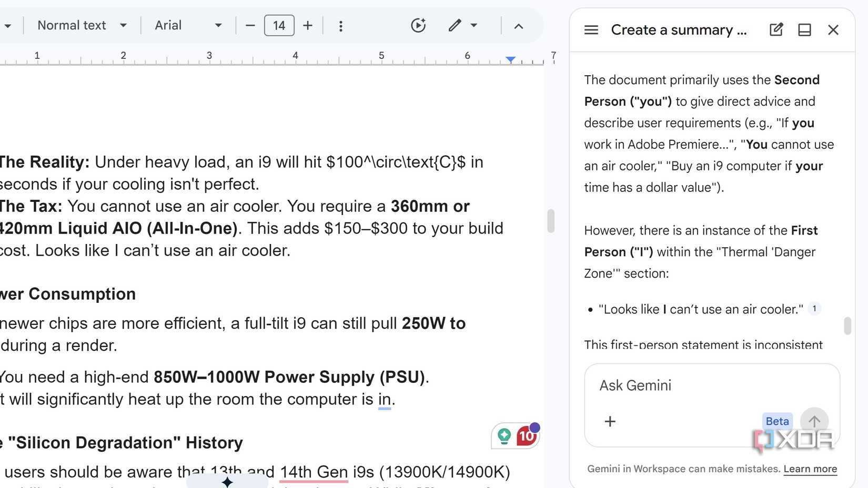Expand the editing mode dropdown arrow

point(474,25)
